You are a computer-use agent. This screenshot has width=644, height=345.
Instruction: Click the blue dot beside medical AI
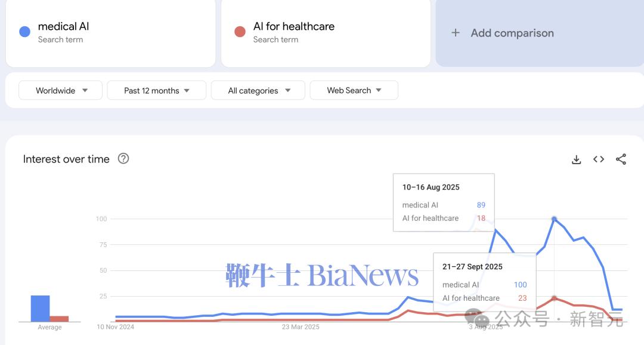24,32
